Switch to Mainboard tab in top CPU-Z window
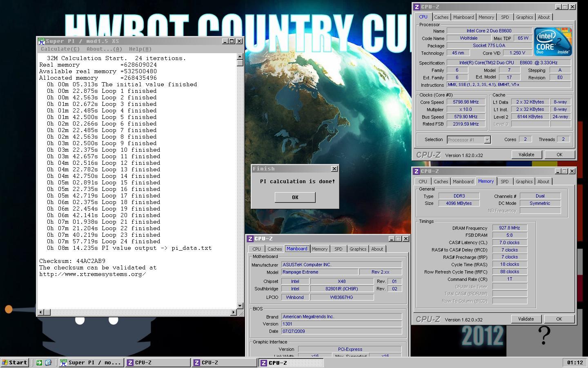The width and height of the screenshot is (588, 368). coord(463,17)
